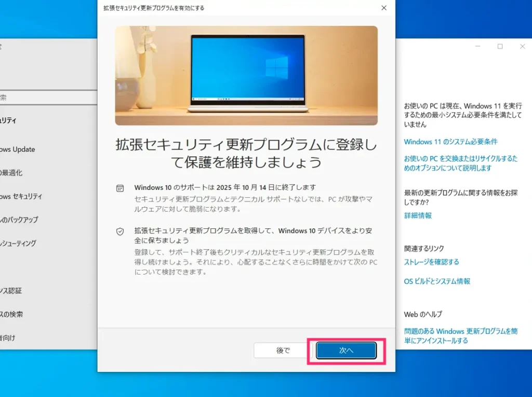
Task: Open the PC 交換またはリサイクル options link
Action: coord(460,163)
